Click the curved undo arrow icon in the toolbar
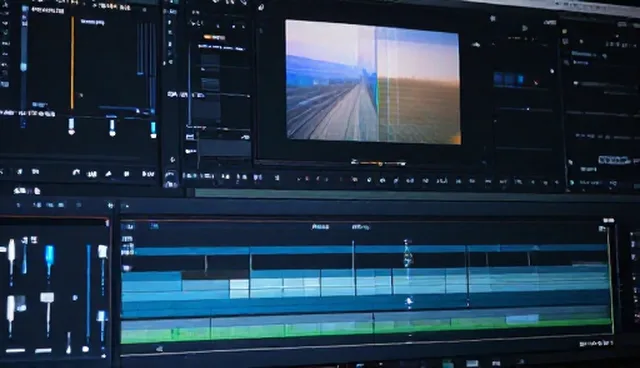Image resolution: width=640 pixels, height=368 pixels. coord(76,173)
